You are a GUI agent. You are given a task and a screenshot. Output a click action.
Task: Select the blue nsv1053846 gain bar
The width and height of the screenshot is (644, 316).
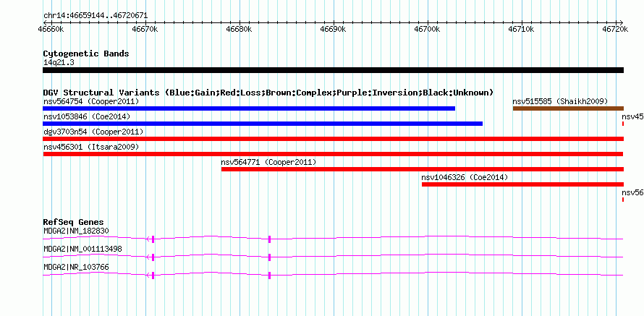pos(263,124)
